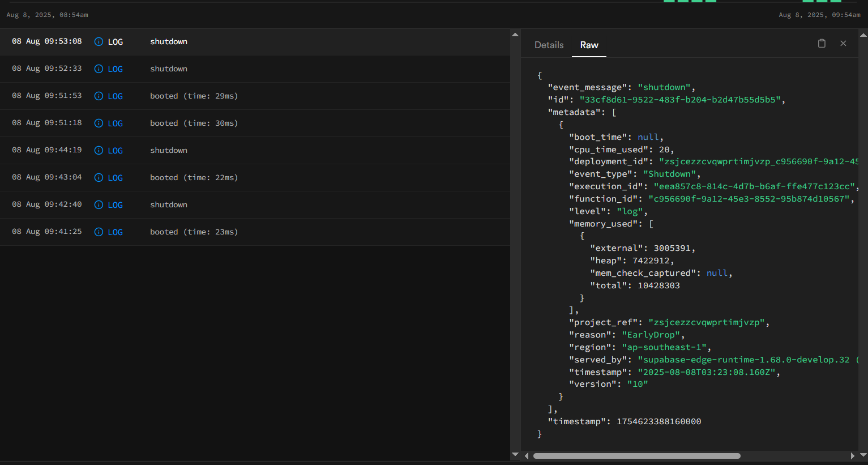Open the booted (time: 29ms) log entry

coord(255,96)
